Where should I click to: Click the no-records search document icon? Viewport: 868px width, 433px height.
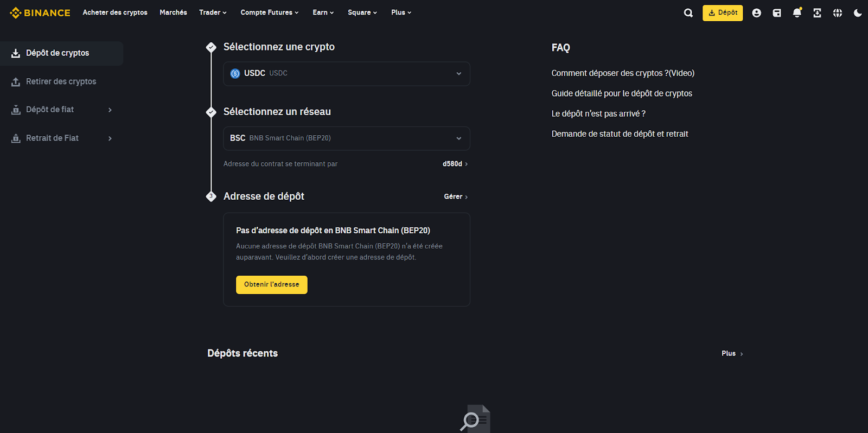(475, 418)
